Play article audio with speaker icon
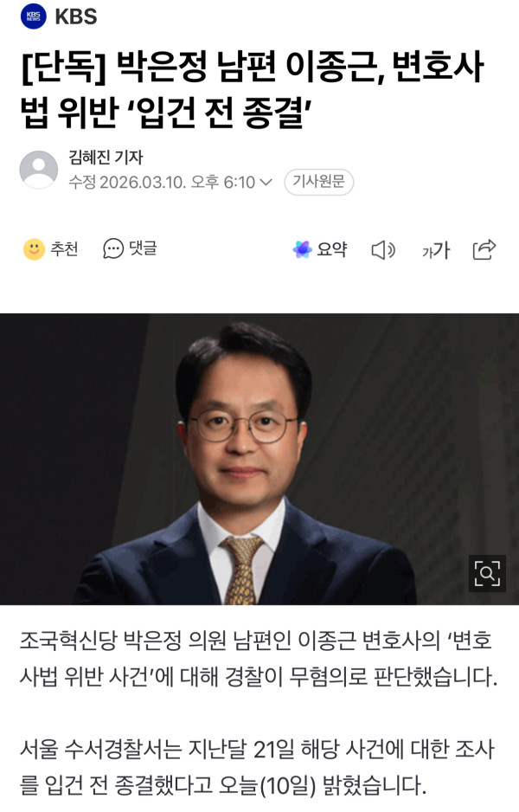The image size is (519, 812). click(383, 251)
